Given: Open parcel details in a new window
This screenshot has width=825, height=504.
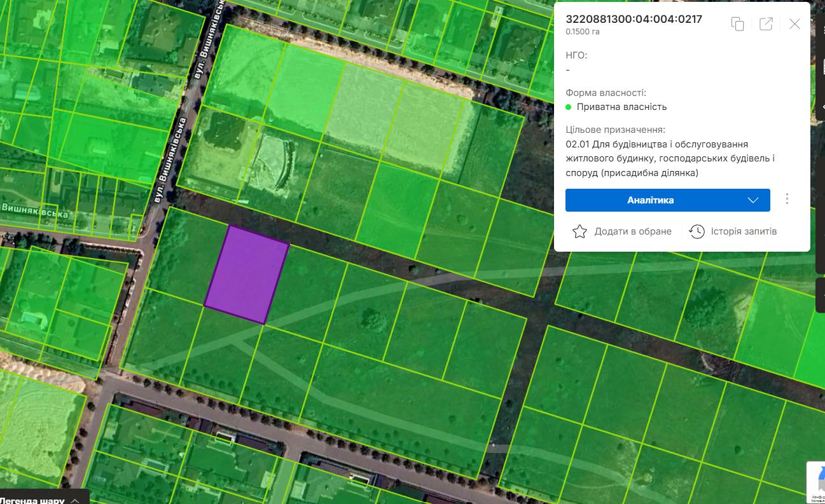Looking at the screenshot, I should pyautogui.click(x=766, y=24).
